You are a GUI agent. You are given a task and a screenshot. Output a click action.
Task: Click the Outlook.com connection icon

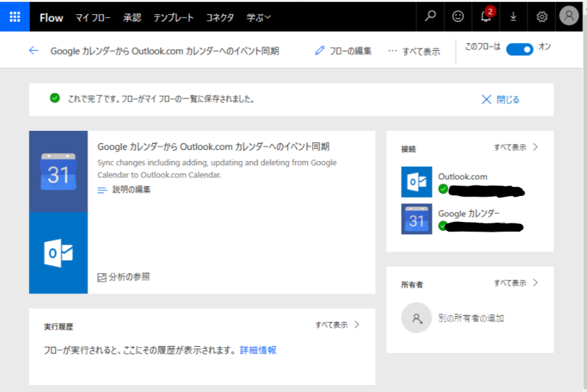[416, 182]
